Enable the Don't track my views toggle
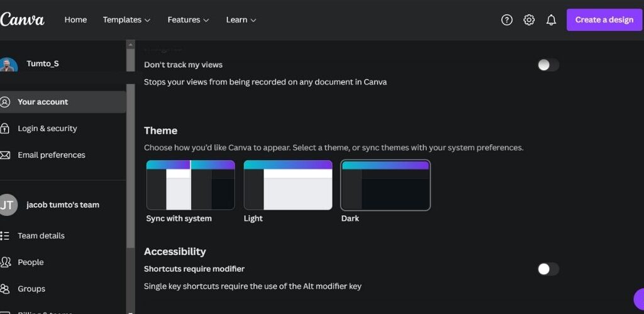The image size is (644, 314). coord(548,65)
